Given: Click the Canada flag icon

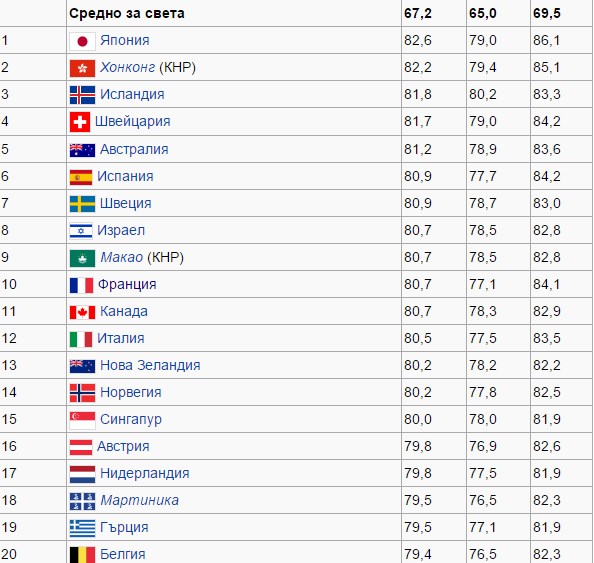Looking at the screenshot, I should tap(82, 312).
